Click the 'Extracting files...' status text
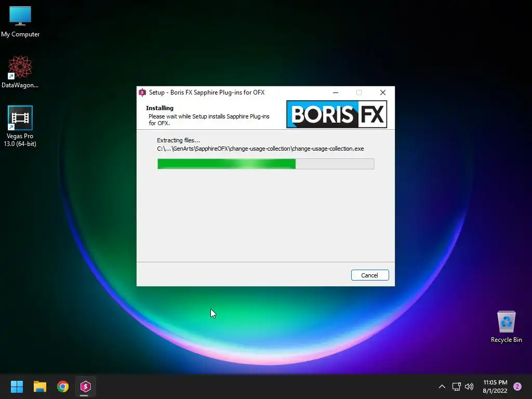This screenshot has height=399, width=532. point(179,140)
